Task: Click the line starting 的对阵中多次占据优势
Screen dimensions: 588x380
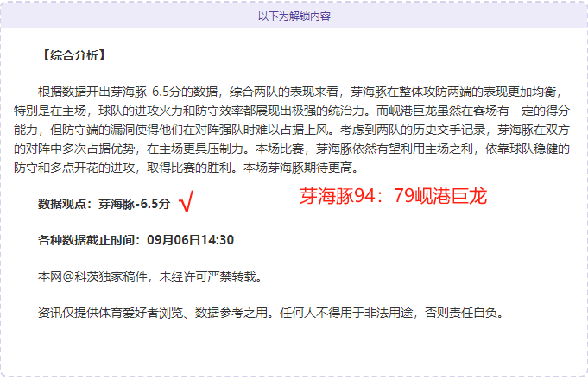Action: point(292,149)
